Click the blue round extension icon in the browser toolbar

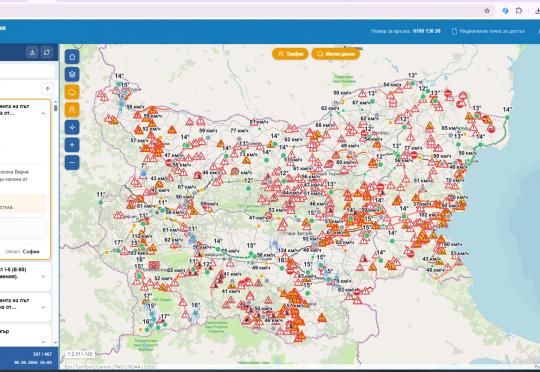505,11
